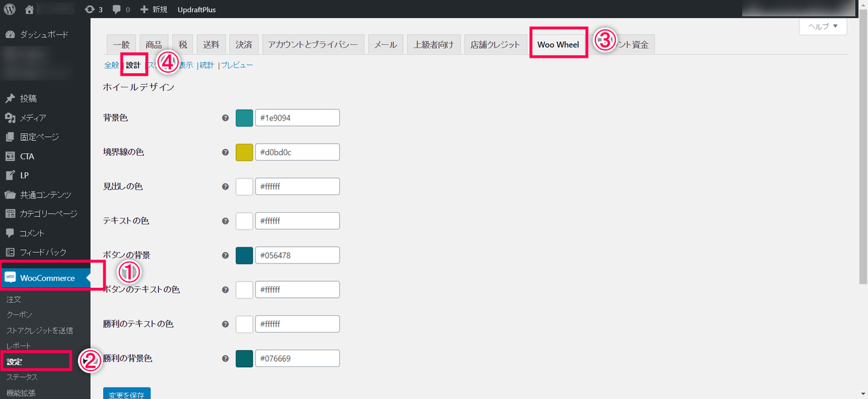Open comments bubble in admin bar

click(x=121, y=9)
